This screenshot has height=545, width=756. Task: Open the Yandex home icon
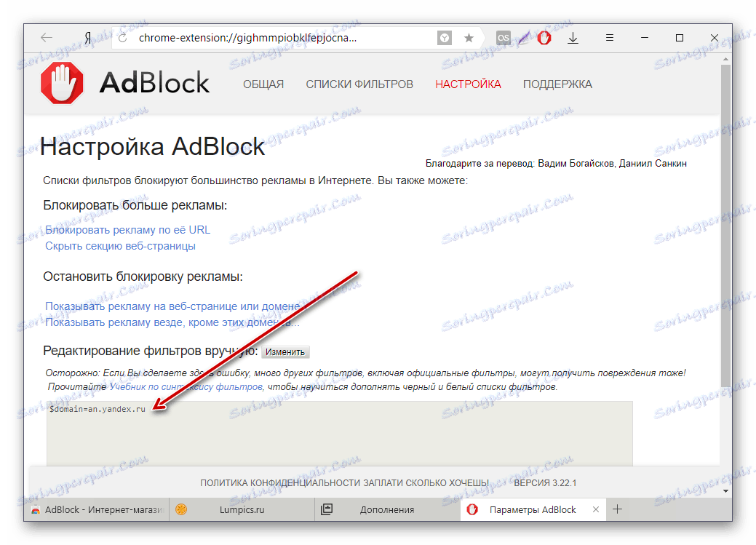(88, 38)
